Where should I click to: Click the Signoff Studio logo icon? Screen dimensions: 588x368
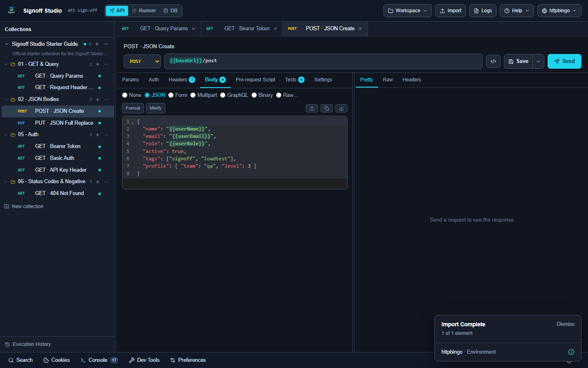(x=11, y=11)
